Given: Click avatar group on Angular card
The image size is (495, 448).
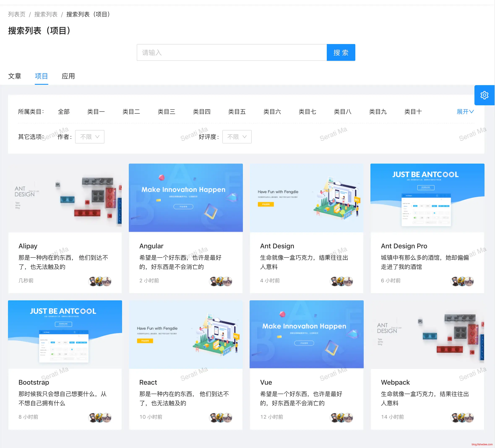Looking at the screenshot, I should coord(220,281).
